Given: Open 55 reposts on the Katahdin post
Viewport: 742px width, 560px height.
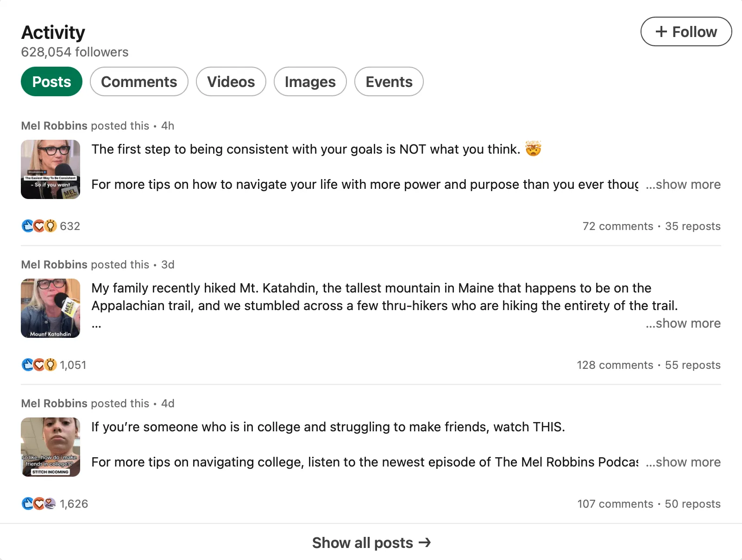Looking at the screenshot, I should pyautogui.click(x=692, y=365).
